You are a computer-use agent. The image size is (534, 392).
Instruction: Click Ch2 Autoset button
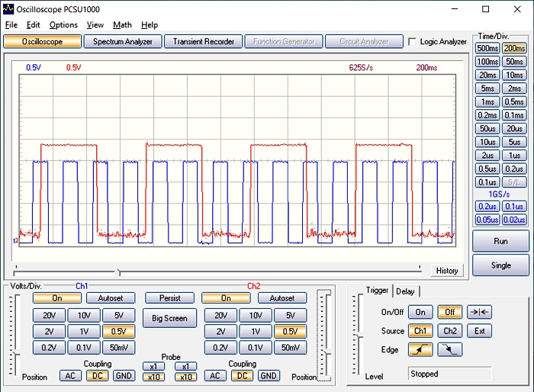click(x=281, y=298)
